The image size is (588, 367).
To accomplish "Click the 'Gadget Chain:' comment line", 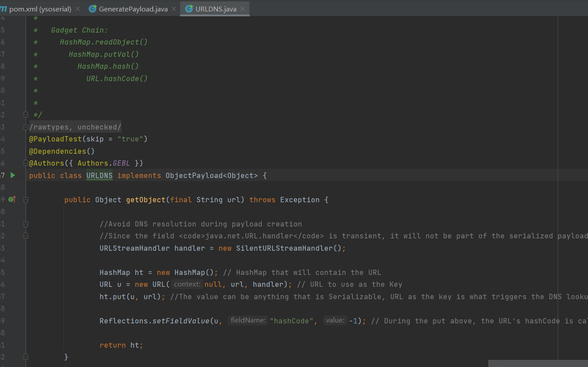I will click(80, 30).
